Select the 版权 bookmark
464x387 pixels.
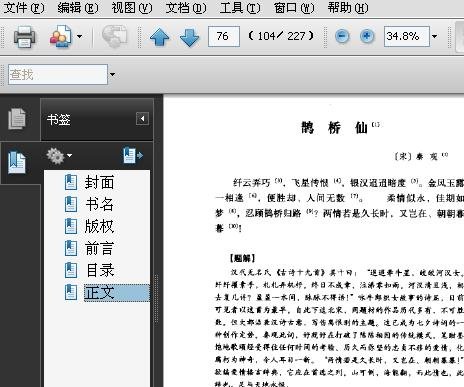click(x=99, y=226)
